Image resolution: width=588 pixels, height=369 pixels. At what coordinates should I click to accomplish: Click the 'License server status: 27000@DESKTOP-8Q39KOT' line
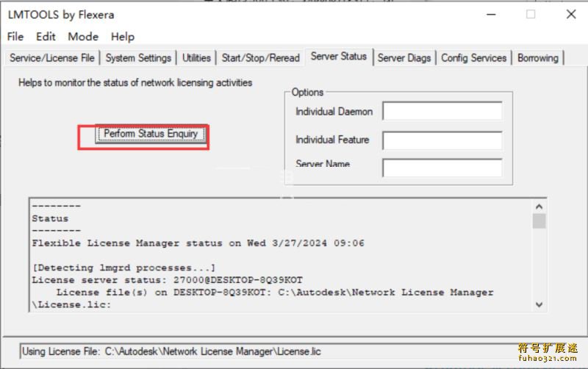168,280
